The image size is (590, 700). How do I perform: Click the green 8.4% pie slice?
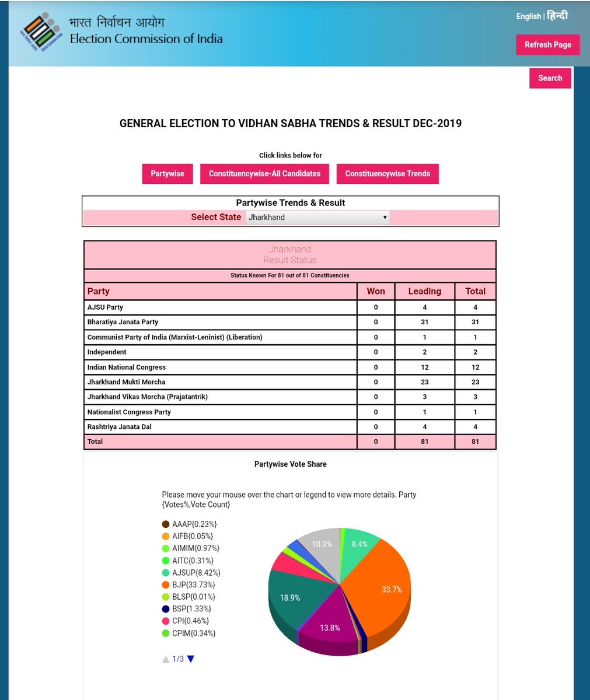click(x=359, y=544)
